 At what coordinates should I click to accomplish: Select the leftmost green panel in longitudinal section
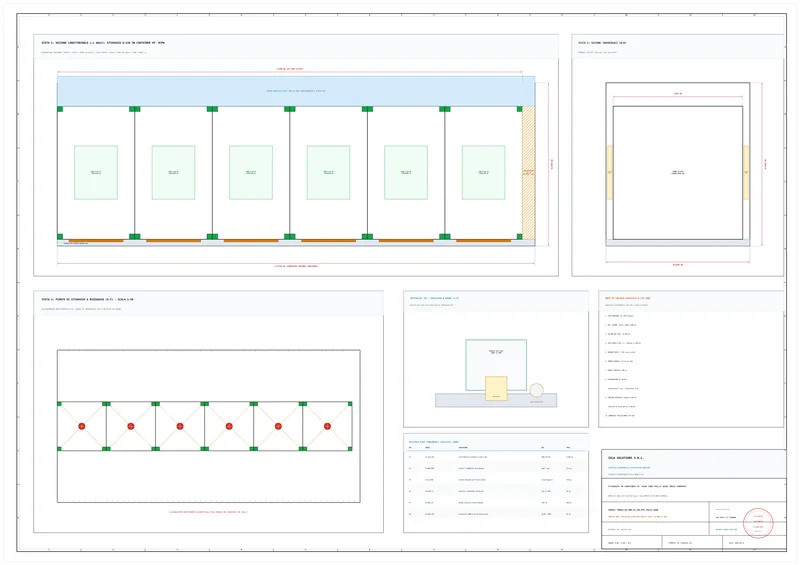[96, 173]
